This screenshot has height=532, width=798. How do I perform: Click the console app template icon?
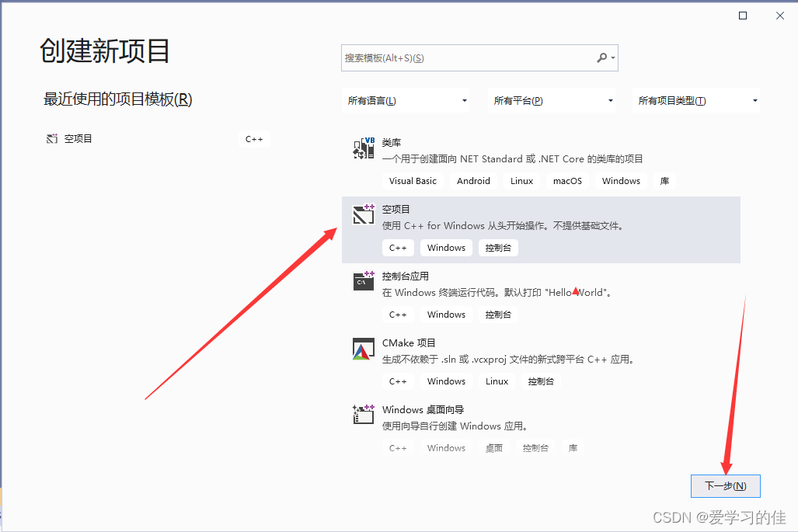(x=364, y=281)
